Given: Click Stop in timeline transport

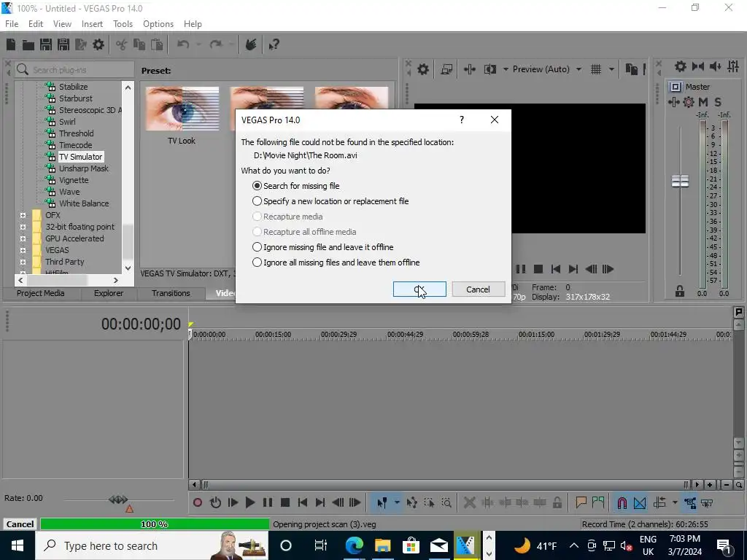Looking at the screenshot, I should pos(285,502).
